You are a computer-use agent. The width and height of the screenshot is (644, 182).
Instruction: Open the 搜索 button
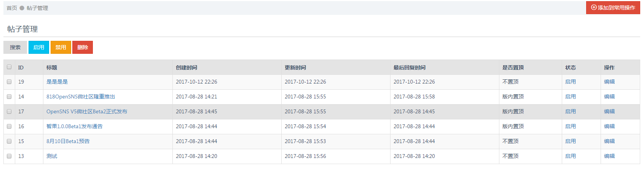point(15,47)
